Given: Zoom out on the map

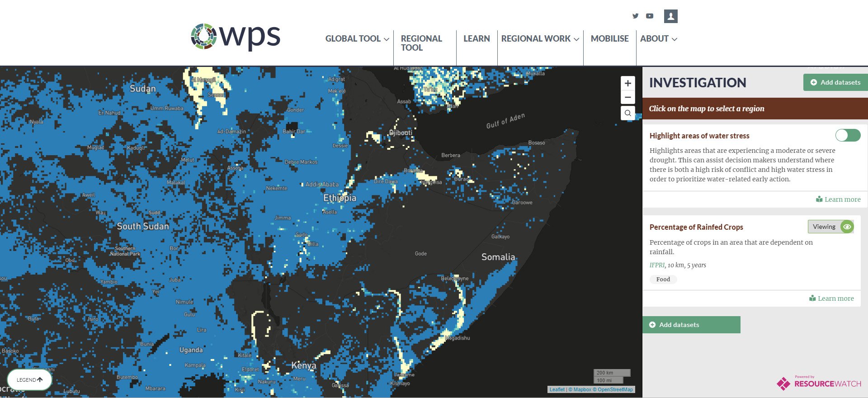Looking at the screenshot, I should pos(627,97).
